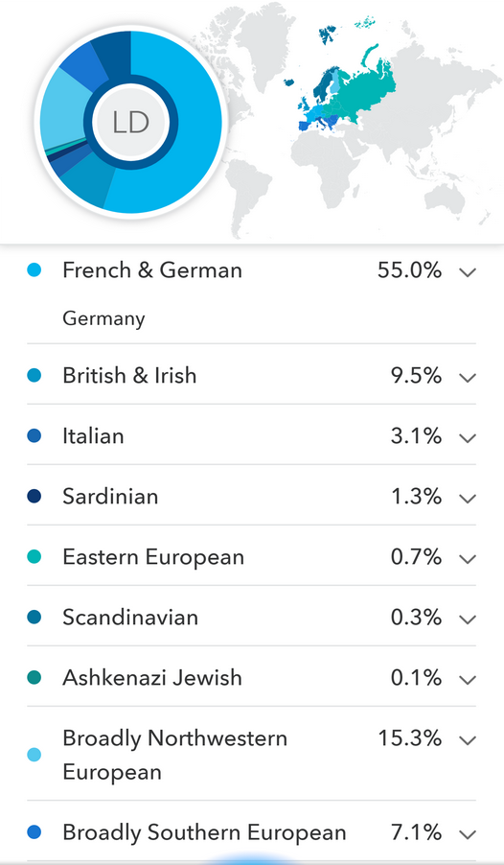Image resolution: width=504 pixels, height=865 pixels.
Task: Select the Scandinavian label text
Action: coord(130,618)
